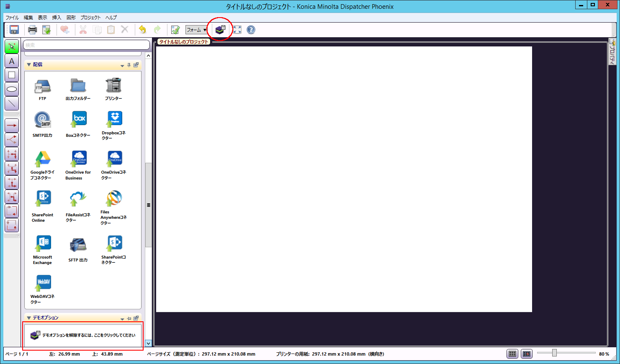The image size is (620, 364).
Task: Select the branching connector tool
Action: click(x=12, y=140)
